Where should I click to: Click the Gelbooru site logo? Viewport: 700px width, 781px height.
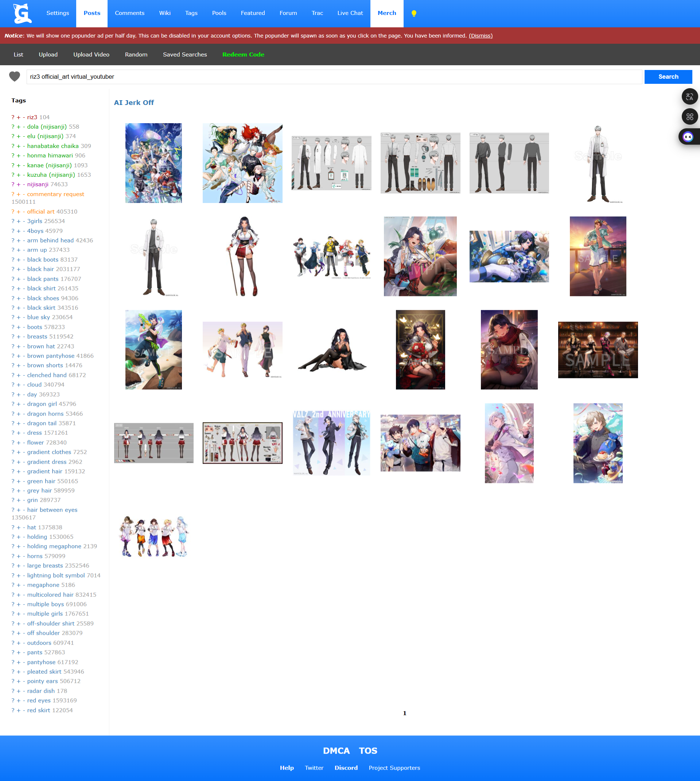[23, 13]
